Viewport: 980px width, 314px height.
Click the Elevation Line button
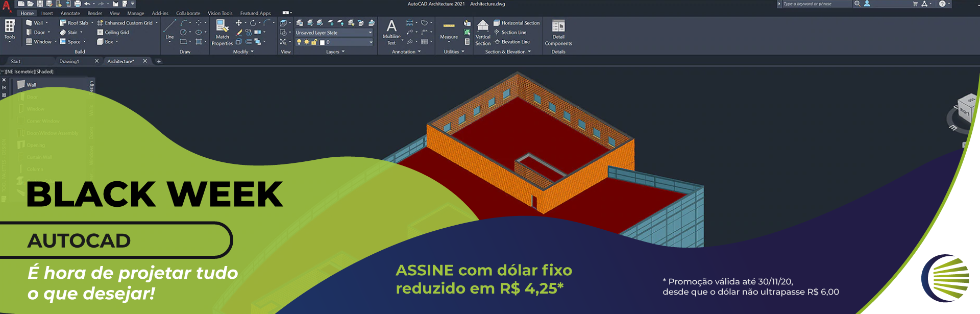[511, 42]
